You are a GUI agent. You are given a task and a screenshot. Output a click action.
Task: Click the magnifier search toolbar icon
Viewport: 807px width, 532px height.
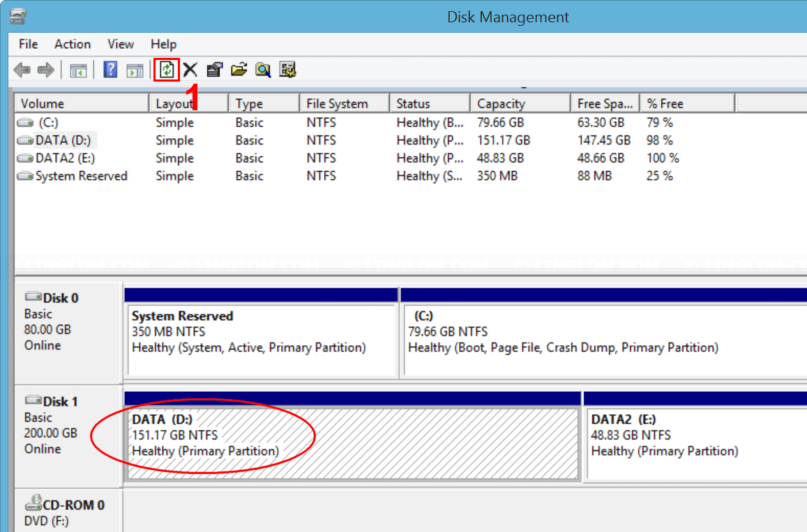(x=262, y=70)
